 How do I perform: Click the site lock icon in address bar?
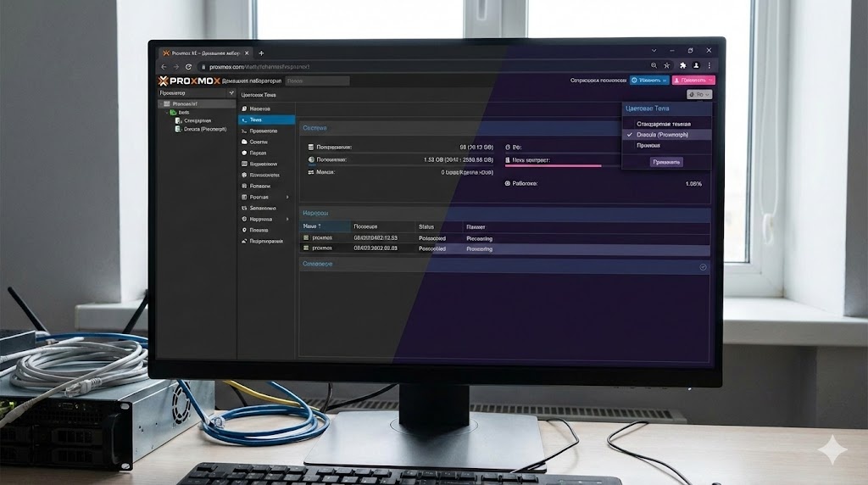point(203,67)
